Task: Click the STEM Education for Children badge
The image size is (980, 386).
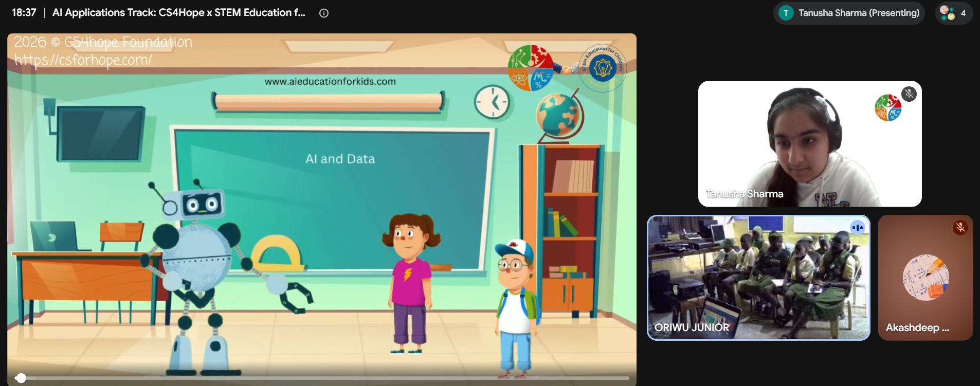Action: coord(603,67)
